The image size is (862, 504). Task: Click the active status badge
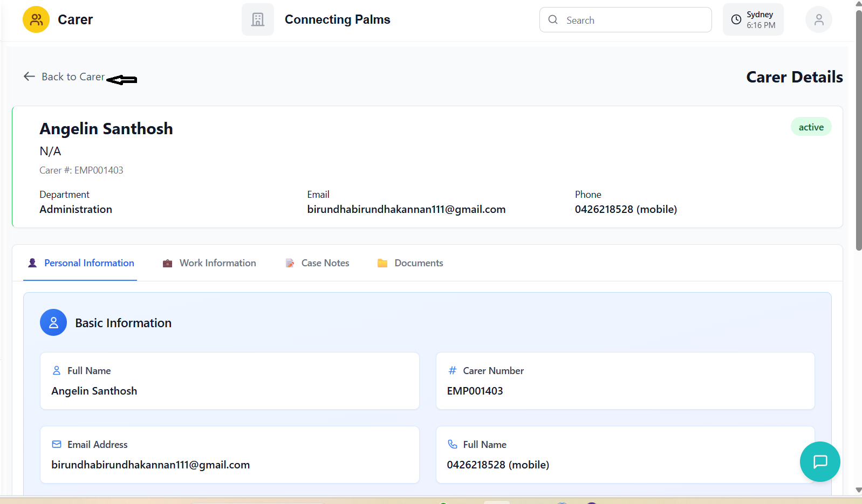click(x=811, y=127)
